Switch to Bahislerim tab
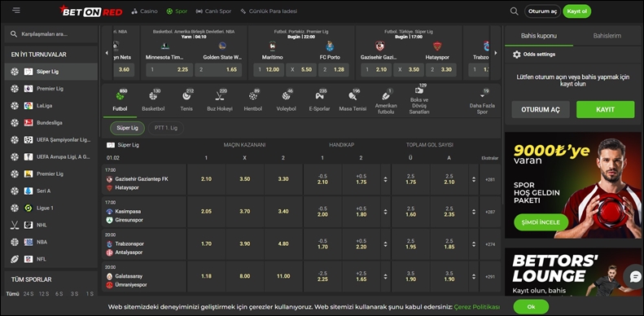This screenshot has width=644, height=316. click(x=607, y=36)
